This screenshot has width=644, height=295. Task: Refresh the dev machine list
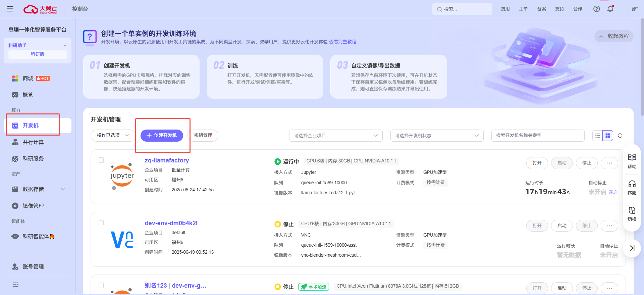620,136
